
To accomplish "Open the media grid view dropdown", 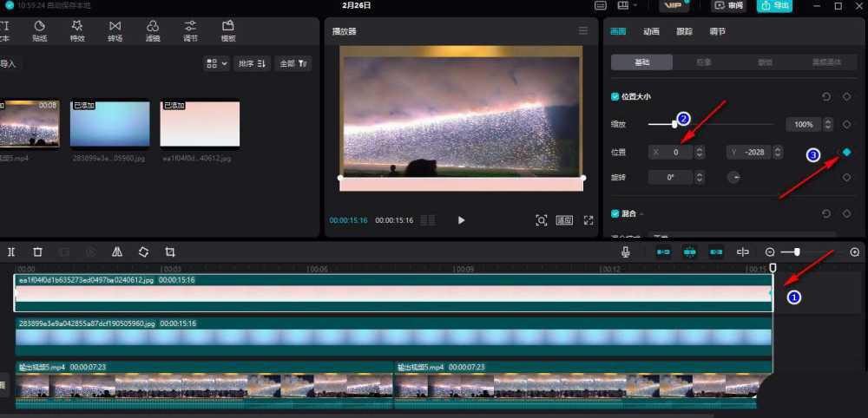I will [x=216, y=63].
